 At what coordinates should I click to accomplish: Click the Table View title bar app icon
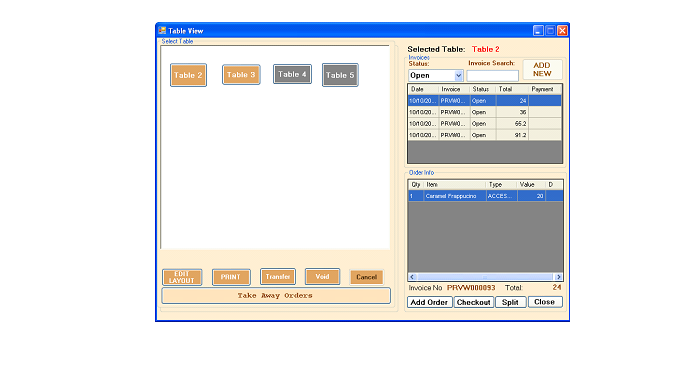(162, 30)
